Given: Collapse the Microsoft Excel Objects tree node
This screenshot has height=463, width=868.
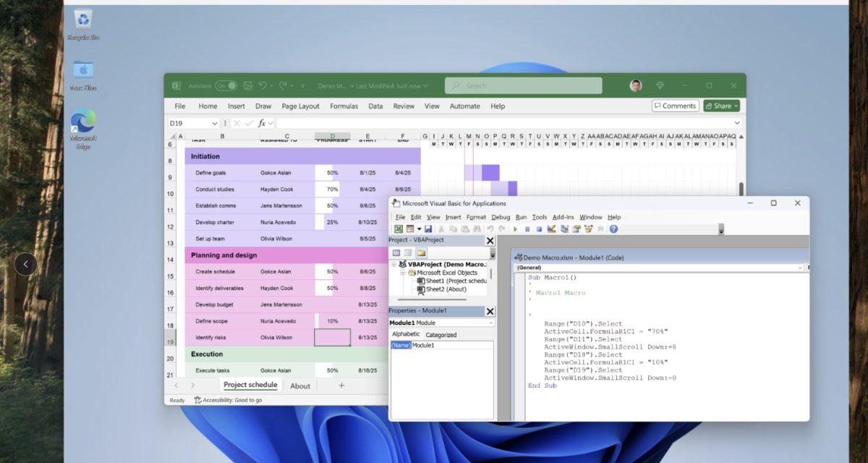Looking at the screenshot, I should tap(402, 273).
